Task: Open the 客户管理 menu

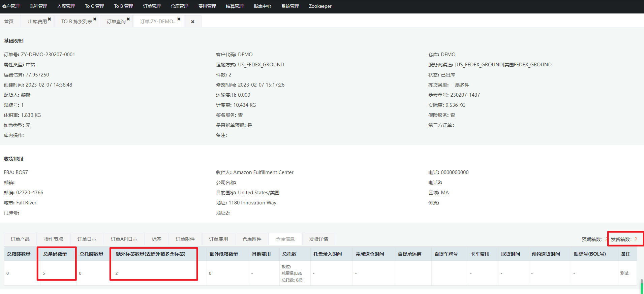Action: (11, 6)
